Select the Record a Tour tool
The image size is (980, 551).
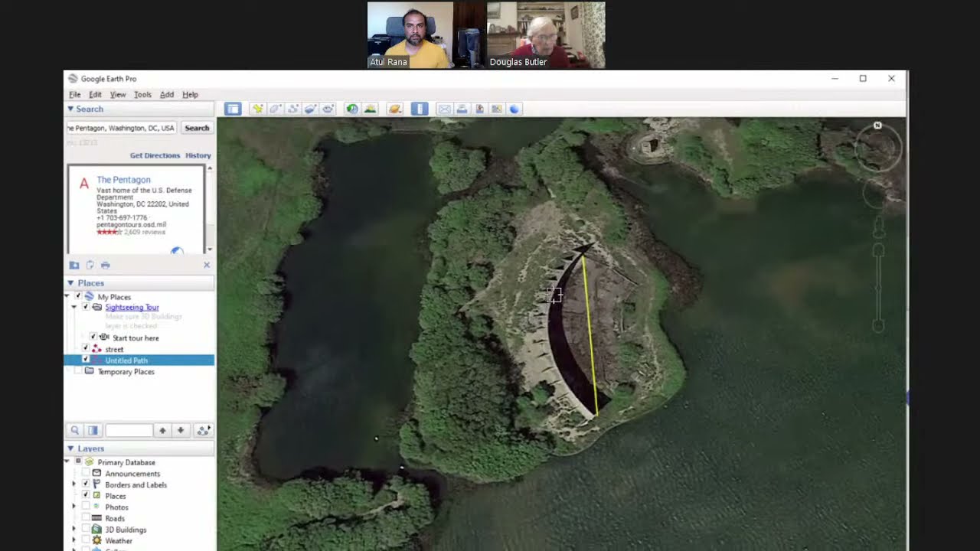[x=328, y=109]
